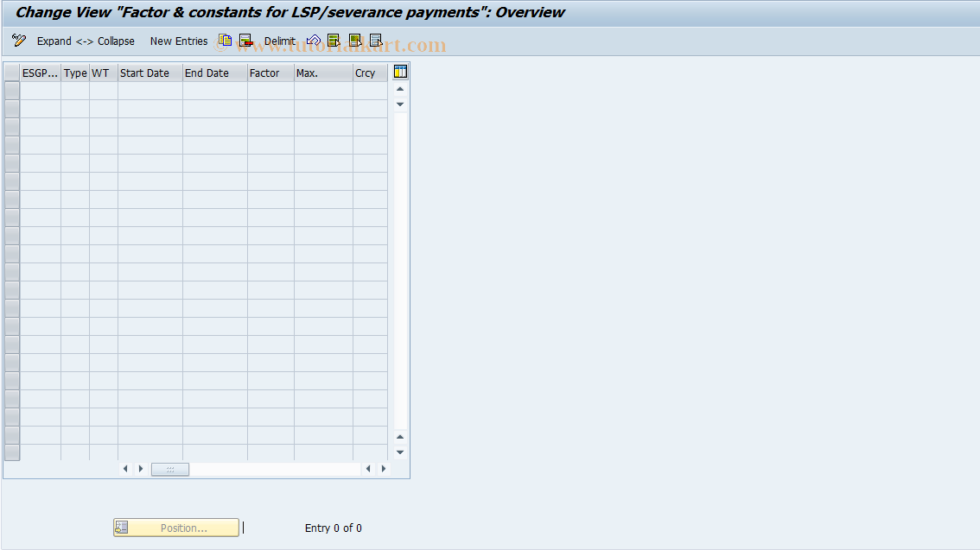
Task: Click vertical scrollbar bottom up arrow
Action: (400, 437)
